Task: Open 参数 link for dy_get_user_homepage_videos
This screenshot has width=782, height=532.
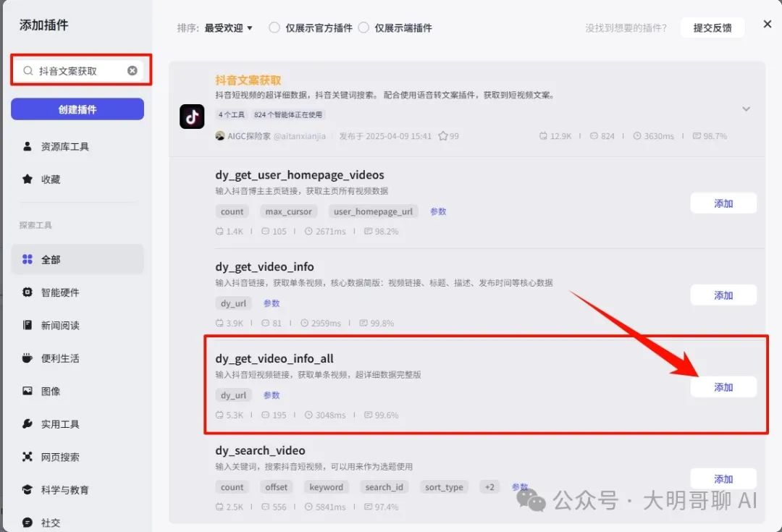Action: [438, 211]
